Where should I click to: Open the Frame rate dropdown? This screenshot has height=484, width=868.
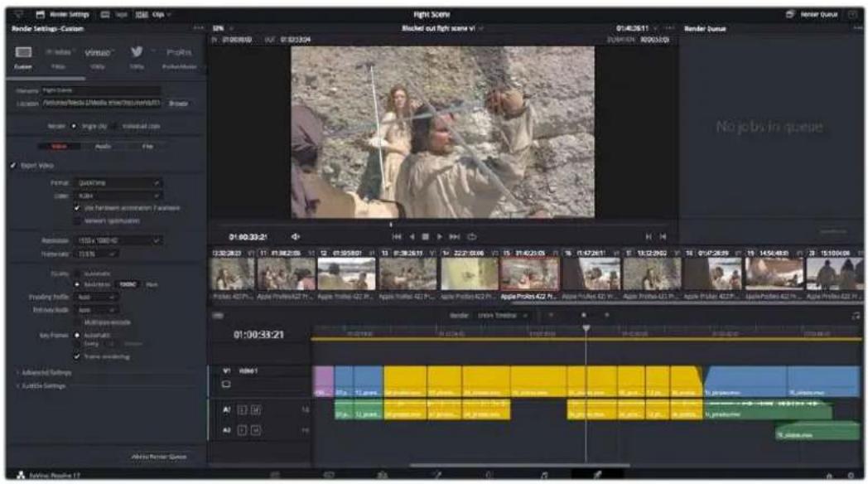click(x=96, y=254)
